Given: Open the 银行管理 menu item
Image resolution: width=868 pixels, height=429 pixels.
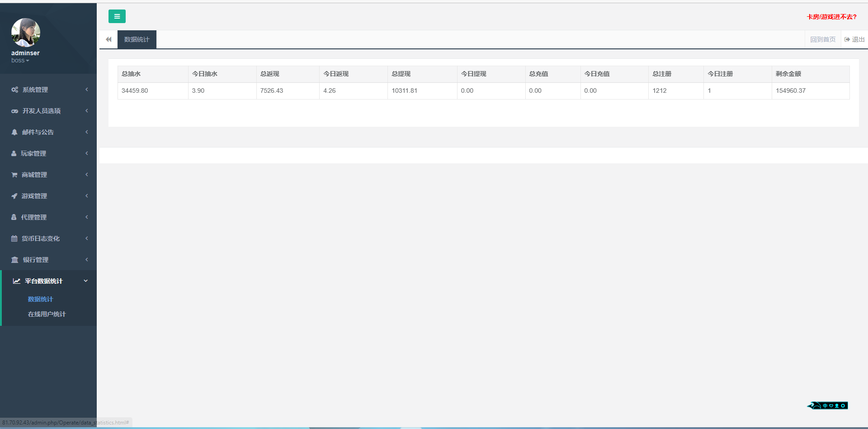Looking at the screenshot, I should pos(48,260).
